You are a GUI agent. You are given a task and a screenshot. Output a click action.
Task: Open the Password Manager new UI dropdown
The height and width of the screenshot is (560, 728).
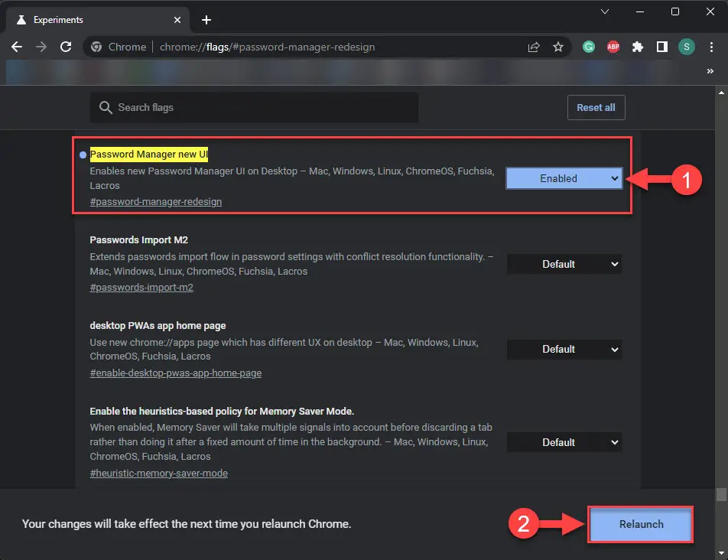click(x=564, y=178)
